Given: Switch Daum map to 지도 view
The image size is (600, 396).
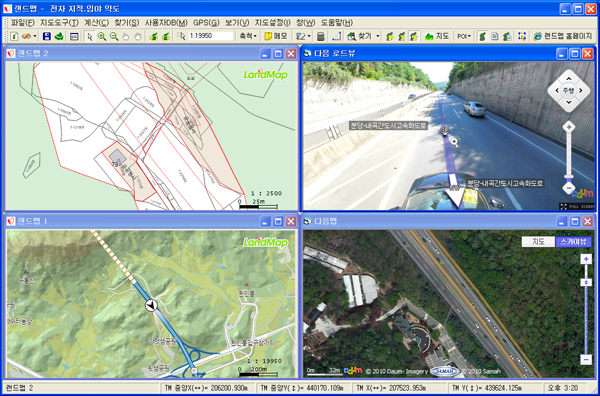Looking at the screenshot, I should pyautogui.click(x=538, y=241).
